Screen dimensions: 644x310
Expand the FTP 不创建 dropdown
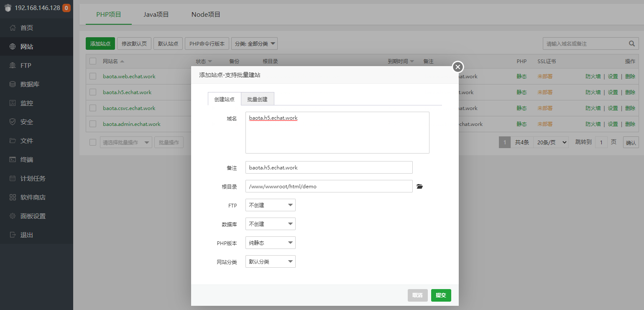(x=270, y=205)
